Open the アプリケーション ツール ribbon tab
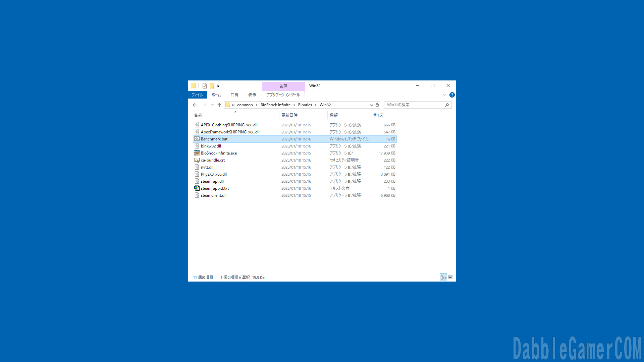Screen dimensions: 644x362 pos(283,95)
